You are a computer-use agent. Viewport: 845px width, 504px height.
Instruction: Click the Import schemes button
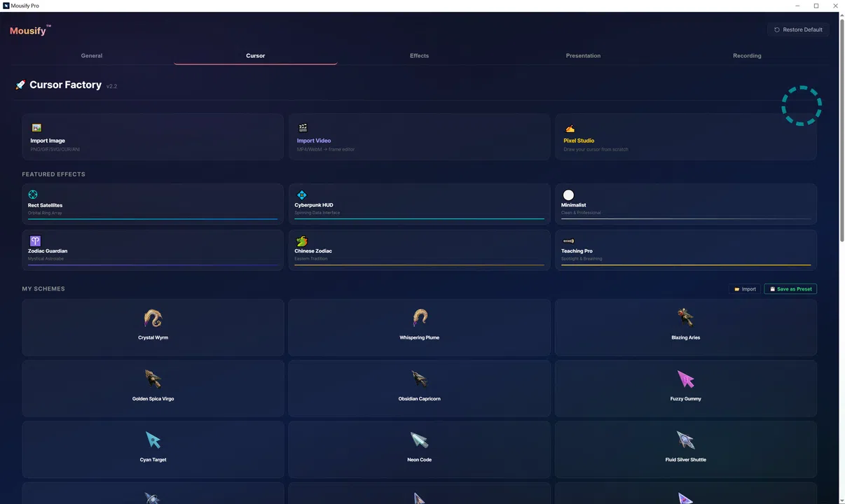tap(744, 289)
